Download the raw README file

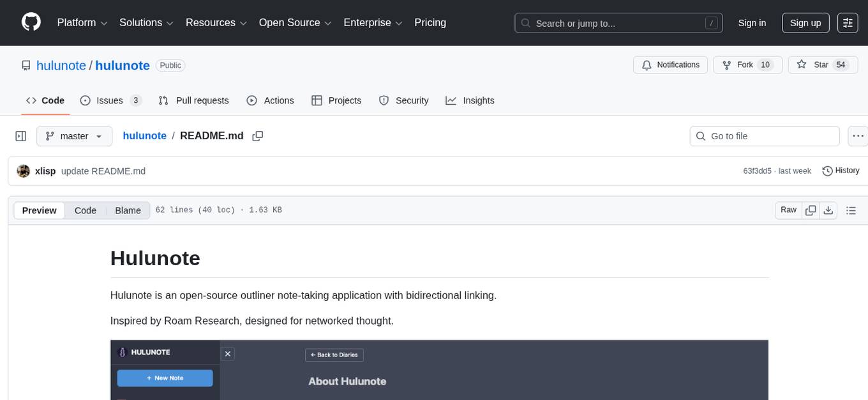(x=828, y=210)
